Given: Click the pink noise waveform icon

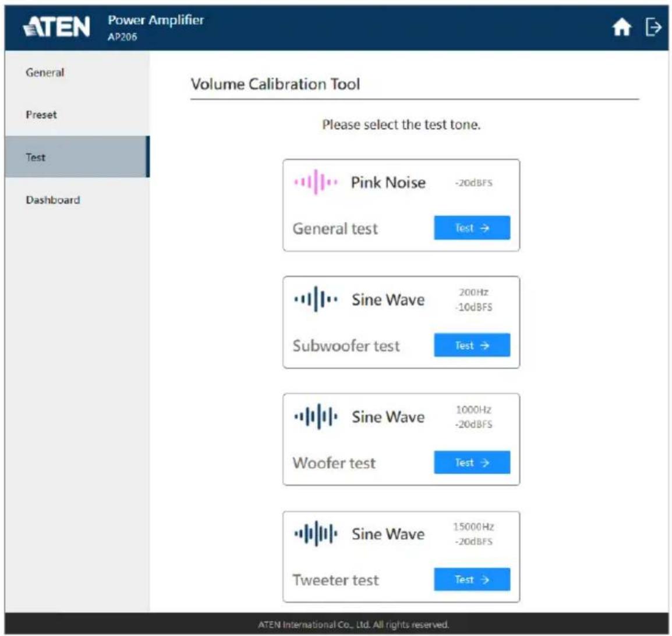Looking at the screenshot, I should (316, 182).
